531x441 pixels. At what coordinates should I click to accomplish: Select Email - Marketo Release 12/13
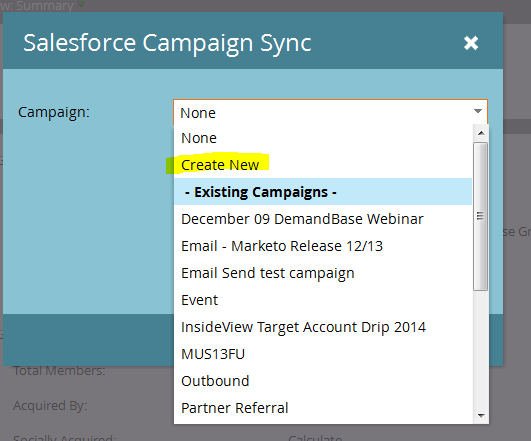[323, 246]
